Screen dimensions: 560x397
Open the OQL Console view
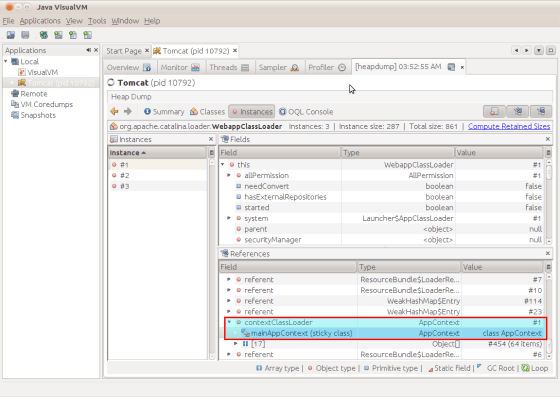click(x=306, y=112)
